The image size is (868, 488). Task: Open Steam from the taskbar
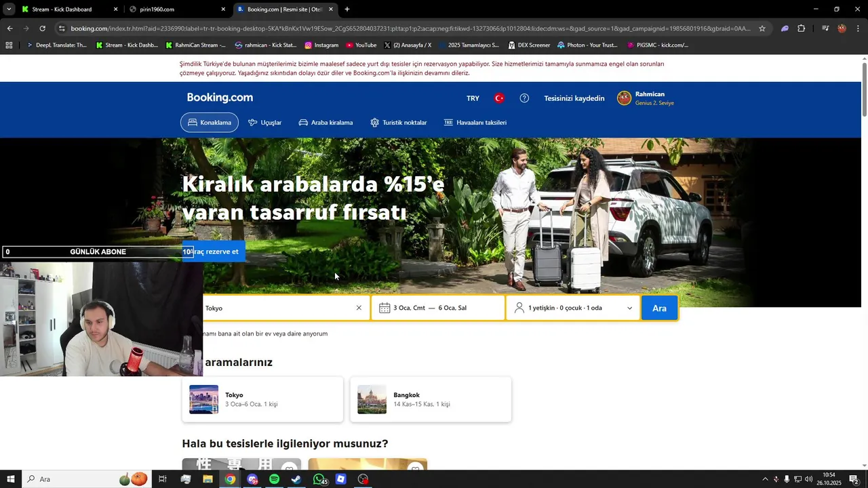point(296,479)
